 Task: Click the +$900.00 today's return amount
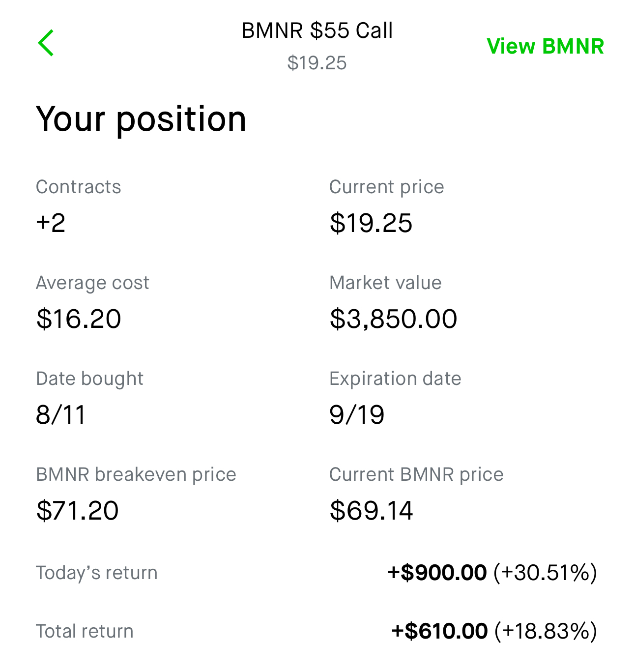tap(437, 573)
